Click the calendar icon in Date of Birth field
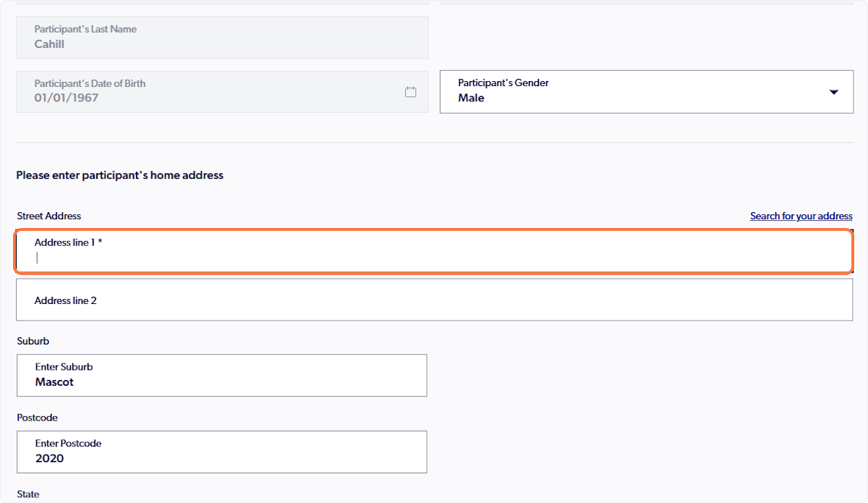This screenshot has width=868, height=503. [410, 91]
